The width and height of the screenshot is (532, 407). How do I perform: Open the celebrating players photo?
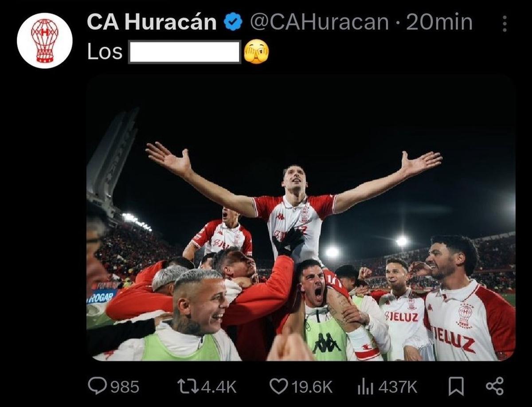coord(301,218)
